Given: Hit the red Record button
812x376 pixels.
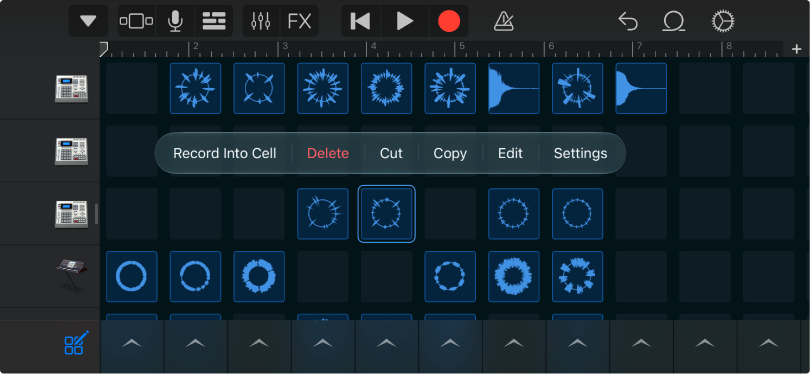Looking at the screenshot, I should [x=448, y=21].
